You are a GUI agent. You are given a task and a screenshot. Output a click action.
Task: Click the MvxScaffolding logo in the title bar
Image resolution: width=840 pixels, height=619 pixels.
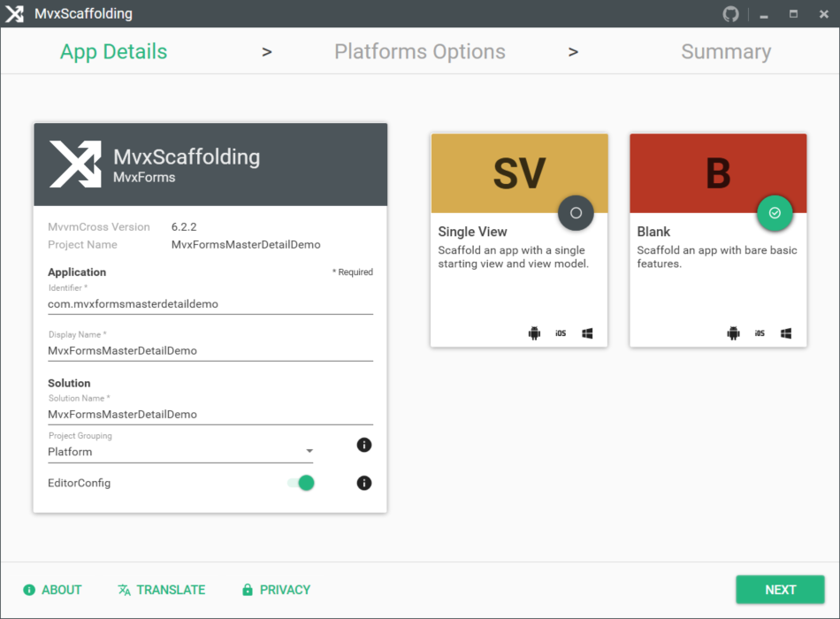(x=14, y=13)
